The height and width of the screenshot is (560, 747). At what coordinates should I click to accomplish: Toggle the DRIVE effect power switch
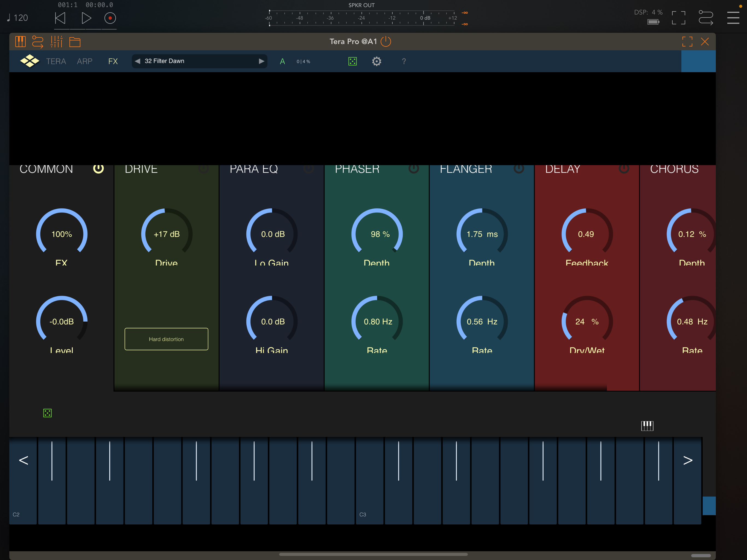[204, 168]
